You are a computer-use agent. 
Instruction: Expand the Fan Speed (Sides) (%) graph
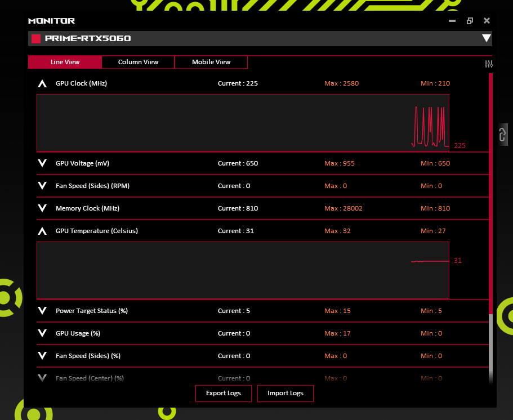pos(42,356)
